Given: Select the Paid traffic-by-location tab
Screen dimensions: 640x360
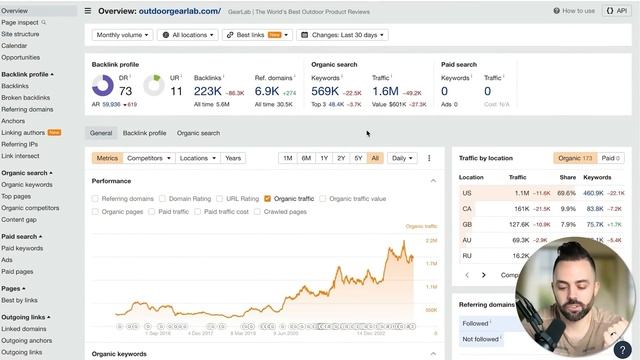Looking at the screenshot, I should [x=611, y=158].
